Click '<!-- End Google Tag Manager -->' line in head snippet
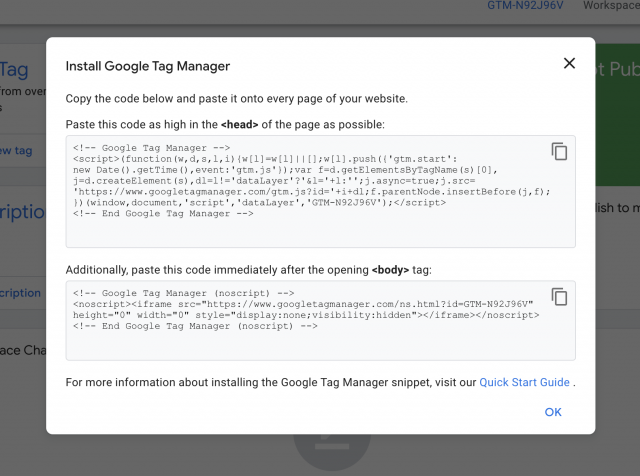The height and width of the screenshot is (476, 640). point(163,214)
